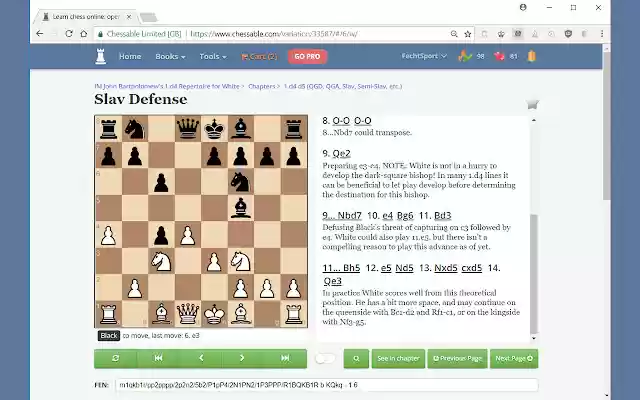This screenshot has width=640, height=400.
Task: Click the Previous Page button
Action: point(458,358)
